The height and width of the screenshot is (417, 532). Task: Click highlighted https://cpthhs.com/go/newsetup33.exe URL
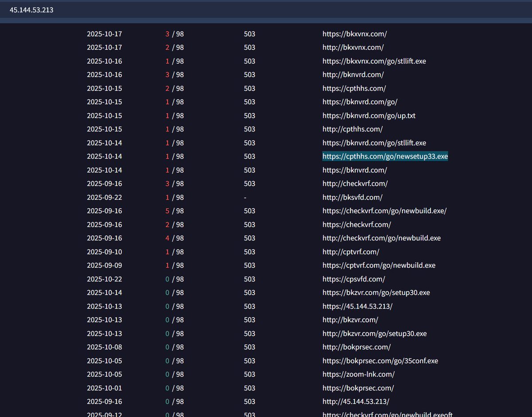click(x=385, y=156)
